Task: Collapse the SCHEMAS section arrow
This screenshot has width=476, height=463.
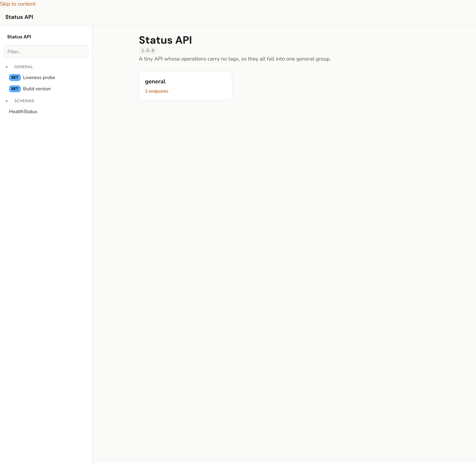Action: (x=7, y=101)
